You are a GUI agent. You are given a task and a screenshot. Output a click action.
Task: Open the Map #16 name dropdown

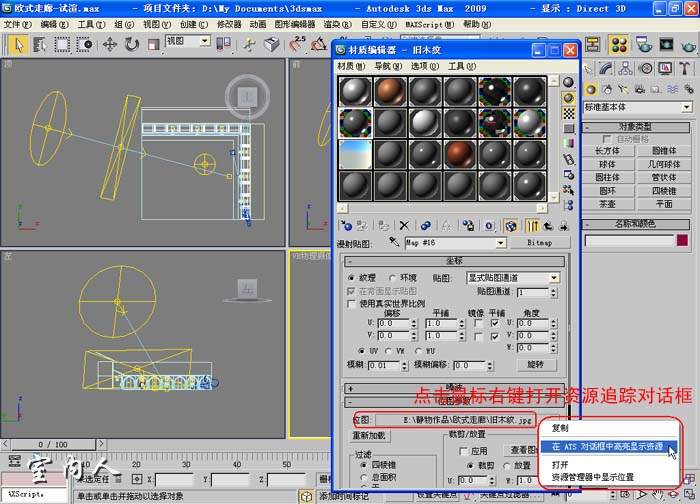[x=500, y=243]
